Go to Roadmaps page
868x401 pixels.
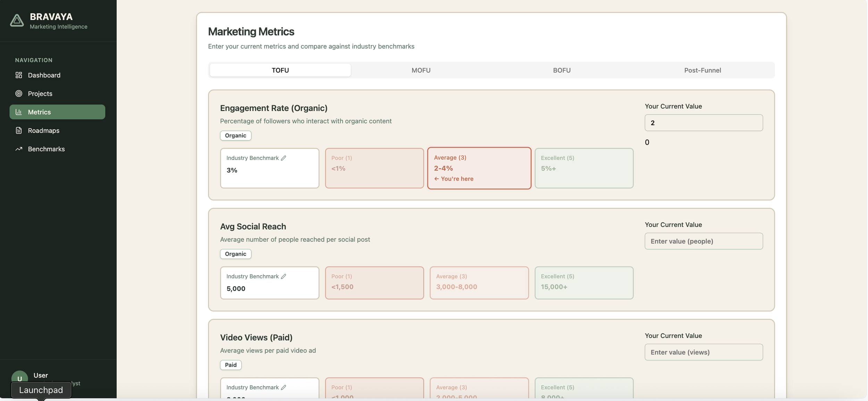coord(43,130)
